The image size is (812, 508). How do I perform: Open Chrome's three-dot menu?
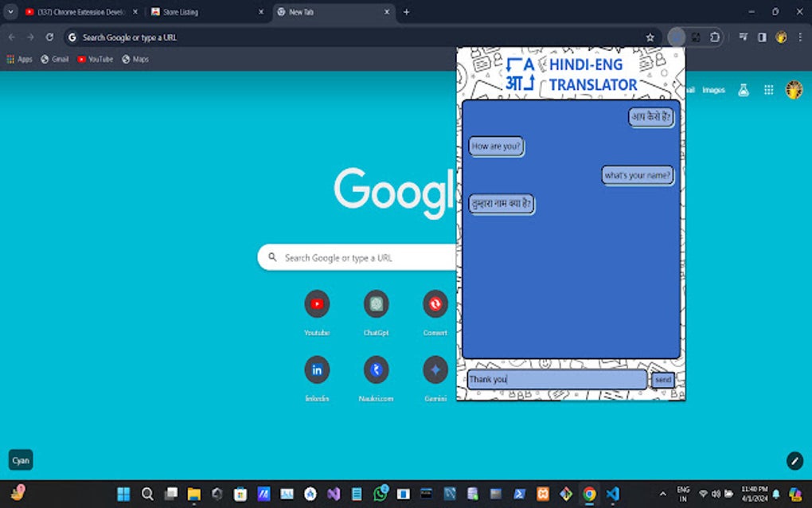point(799,37)
